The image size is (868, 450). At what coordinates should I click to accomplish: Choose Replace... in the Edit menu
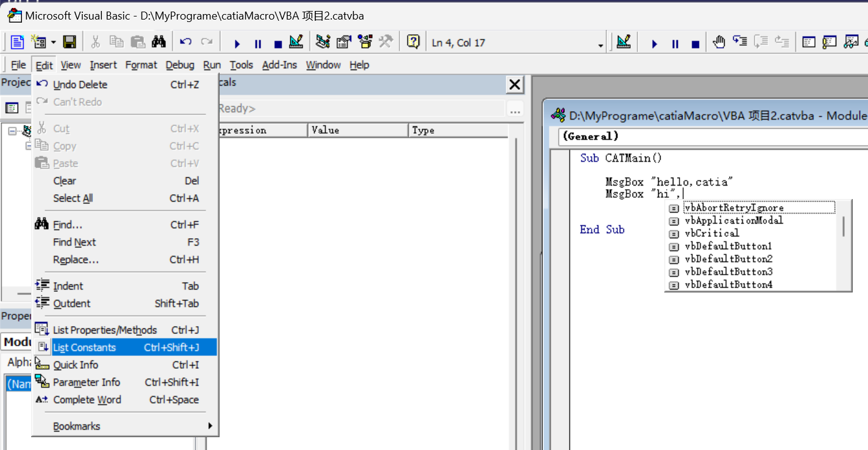point(125,259)
